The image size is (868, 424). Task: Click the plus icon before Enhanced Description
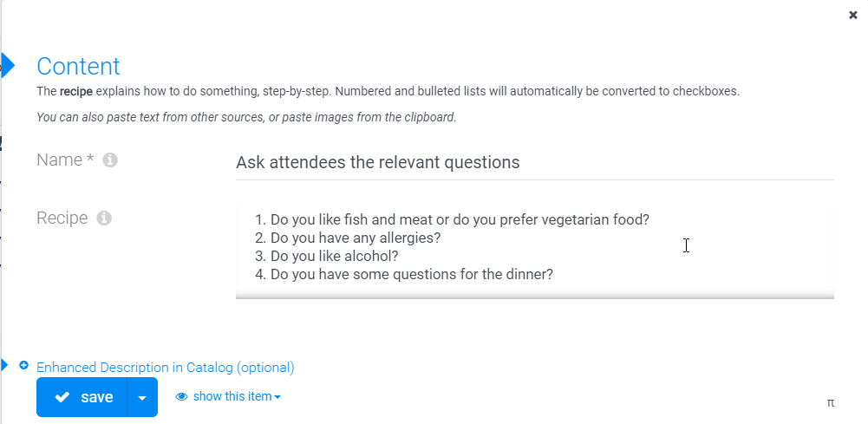tap(23, 365)
